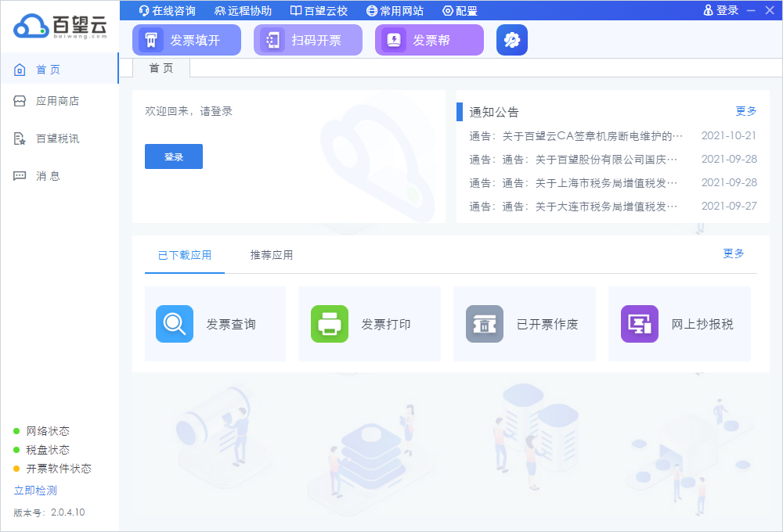Screen dimensions: 783x532
Task: Click 远程协助 remote assistance
Action: coord(243,11)
